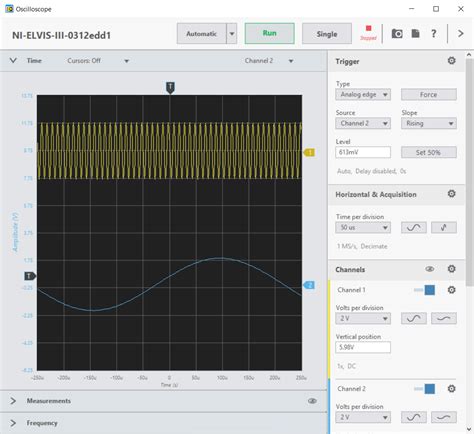Open the Automatic mode dropdown arrow
Image resolution: width=474 pixels, height=434 pixels.
click(x=232, y=34)
